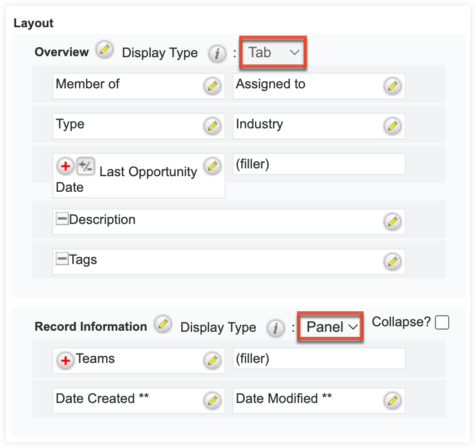Click the Record Information panel title
This screenshot has width=476, height=448.
(91, 327)
